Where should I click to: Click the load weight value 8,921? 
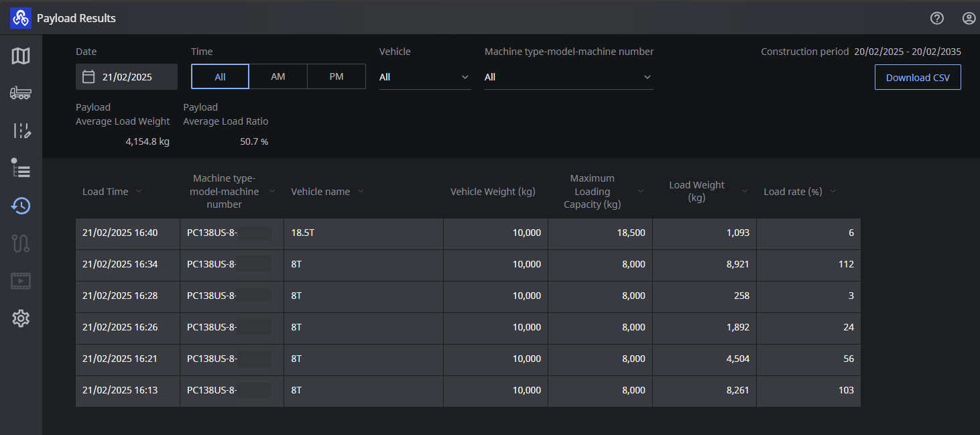tap(737, 265)
